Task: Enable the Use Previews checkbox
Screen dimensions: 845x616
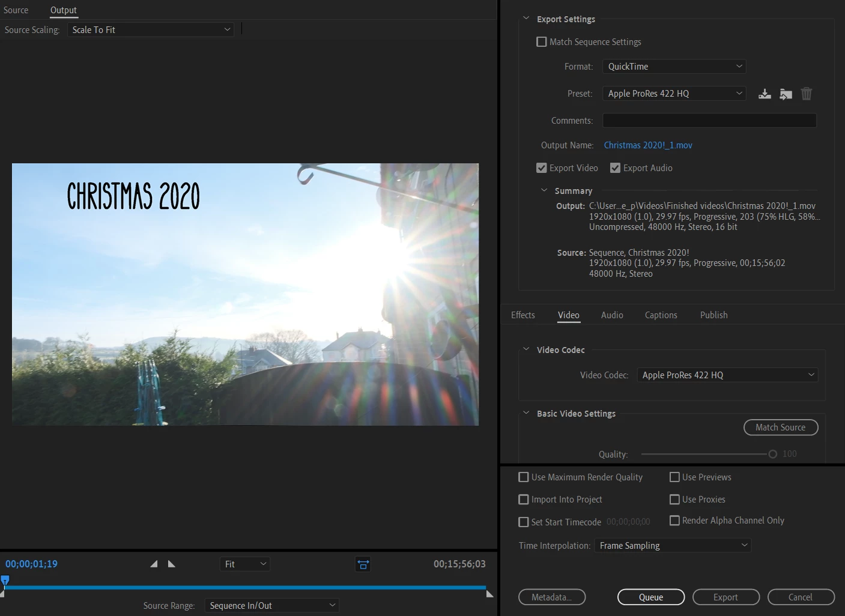Action: click(674, 477)
